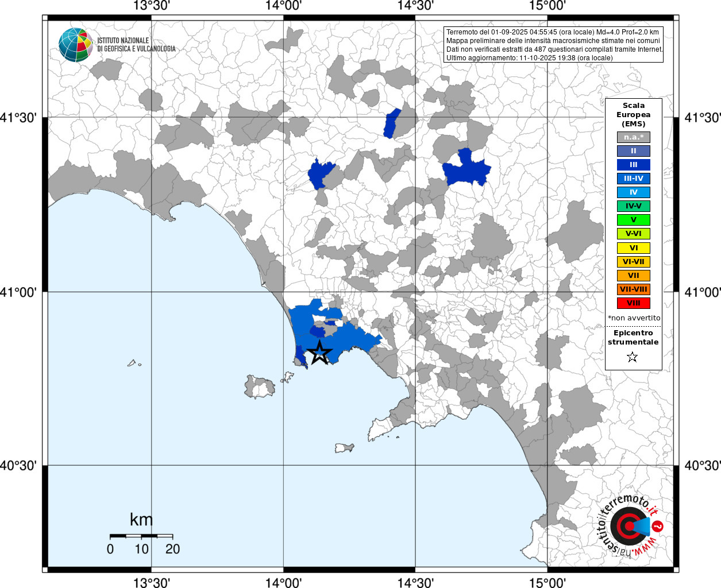Click Ischia island on the map
This screenshot has height=588, width=721.
(x=260, y=387)
